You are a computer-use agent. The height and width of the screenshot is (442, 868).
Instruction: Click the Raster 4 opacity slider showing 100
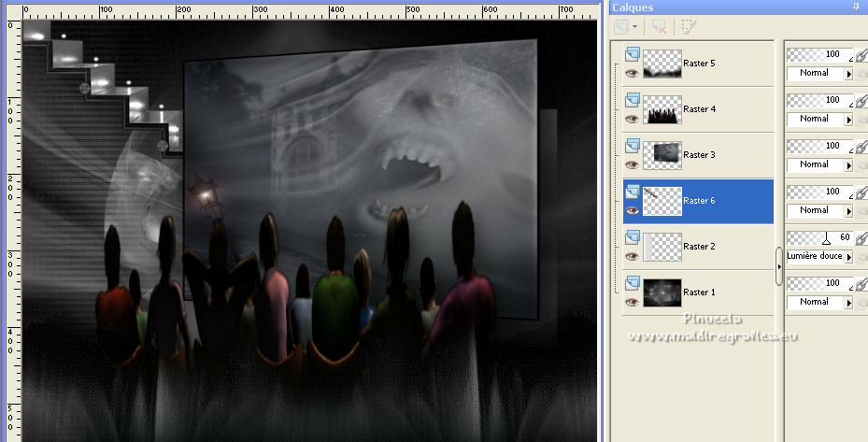[819, 100]
